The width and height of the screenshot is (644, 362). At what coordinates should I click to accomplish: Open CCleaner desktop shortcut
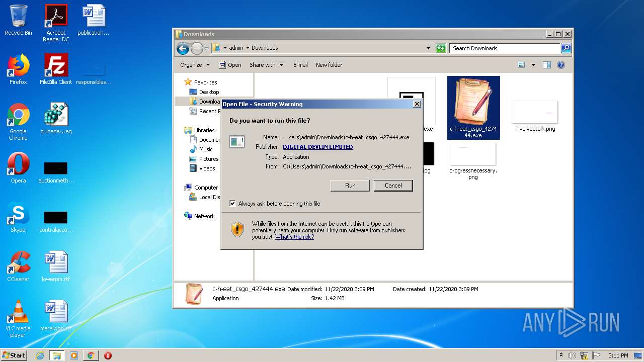(x=18, y=266)
